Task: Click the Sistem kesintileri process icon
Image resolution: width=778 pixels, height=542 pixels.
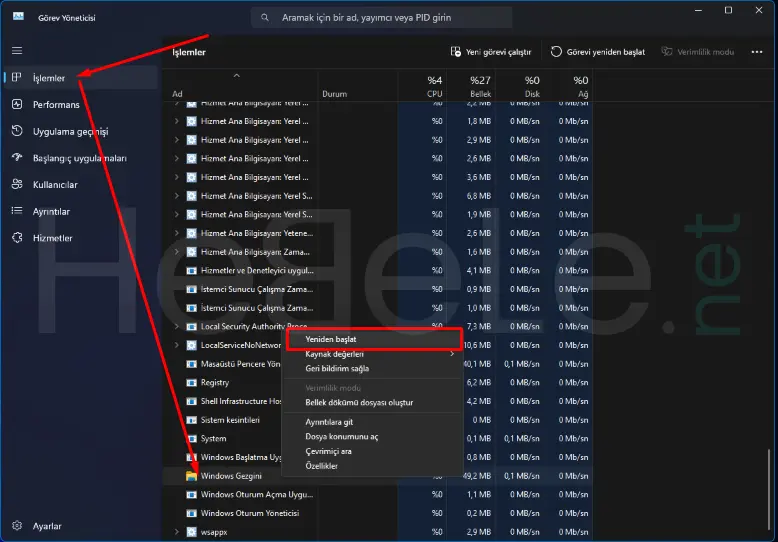Action: point(192,420)
